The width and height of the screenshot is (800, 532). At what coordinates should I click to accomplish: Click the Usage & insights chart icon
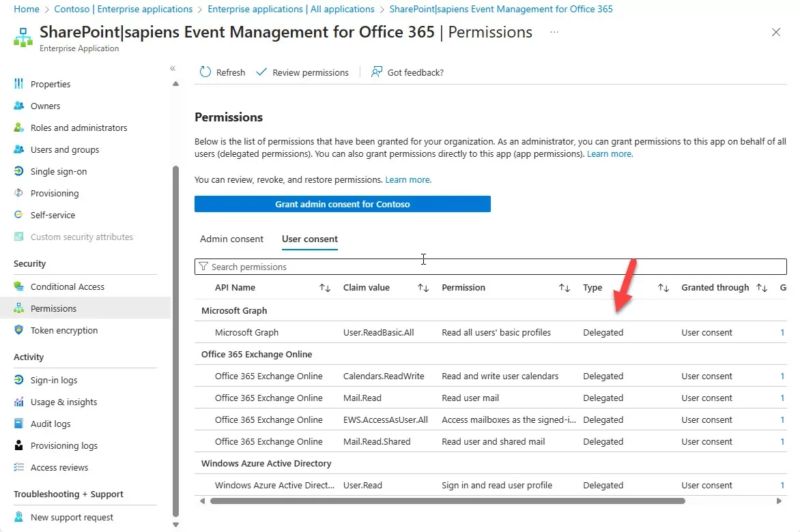coord(19,402)
